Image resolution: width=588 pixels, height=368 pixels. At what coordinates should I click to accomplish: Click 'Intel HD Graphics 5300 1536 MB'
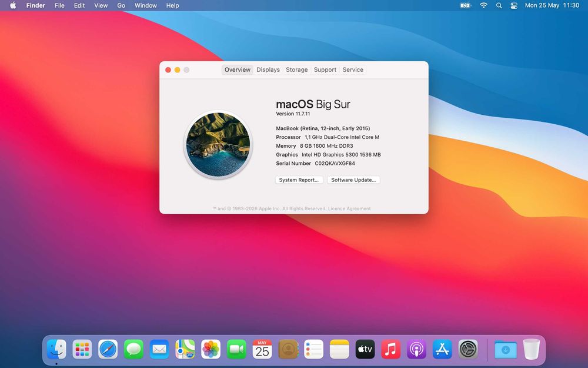[x=341, y=155]
